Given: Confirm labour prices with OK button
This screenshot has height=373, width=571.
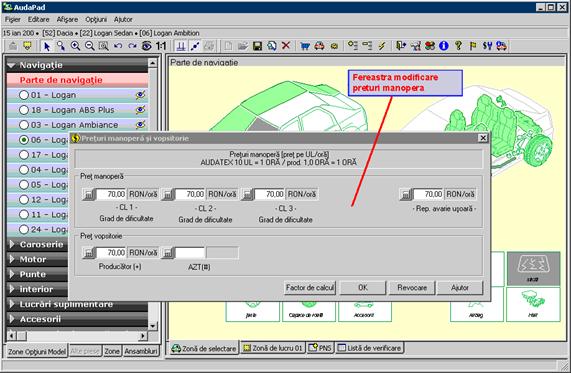Looking at the screenshot, I should pos(363,288).
